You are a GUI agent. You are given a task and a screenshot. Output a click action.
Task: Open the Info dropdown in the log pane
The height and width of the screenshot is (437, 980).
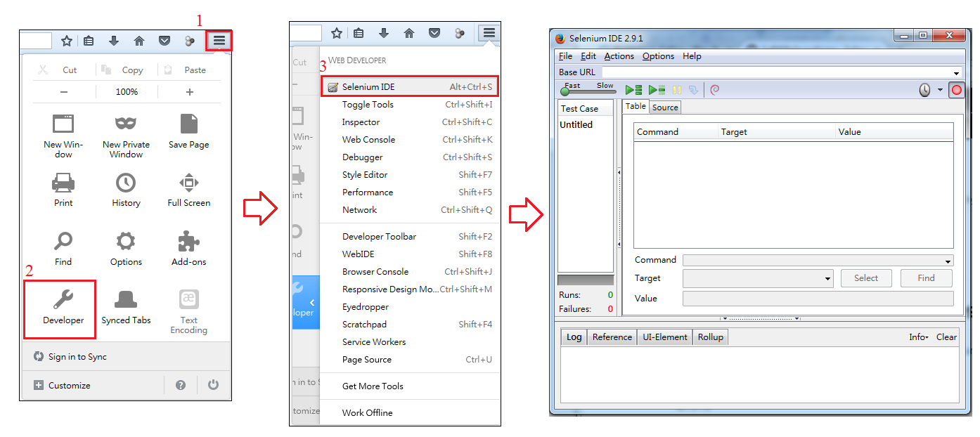[918, 337]
